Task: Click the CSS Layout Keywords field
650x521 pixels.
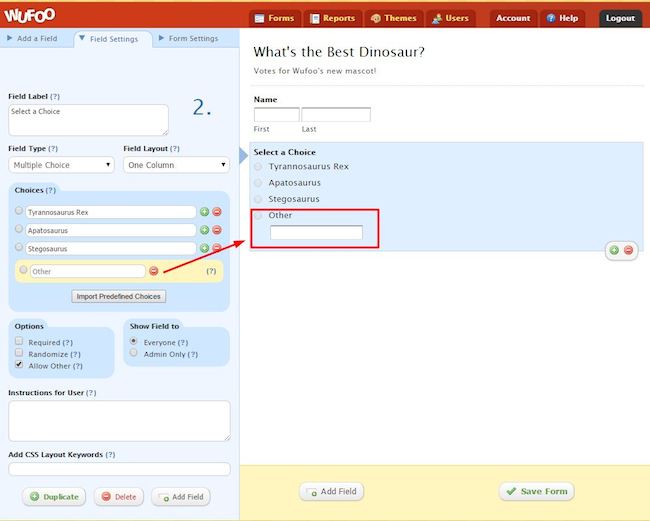Action: click(119, 469)
